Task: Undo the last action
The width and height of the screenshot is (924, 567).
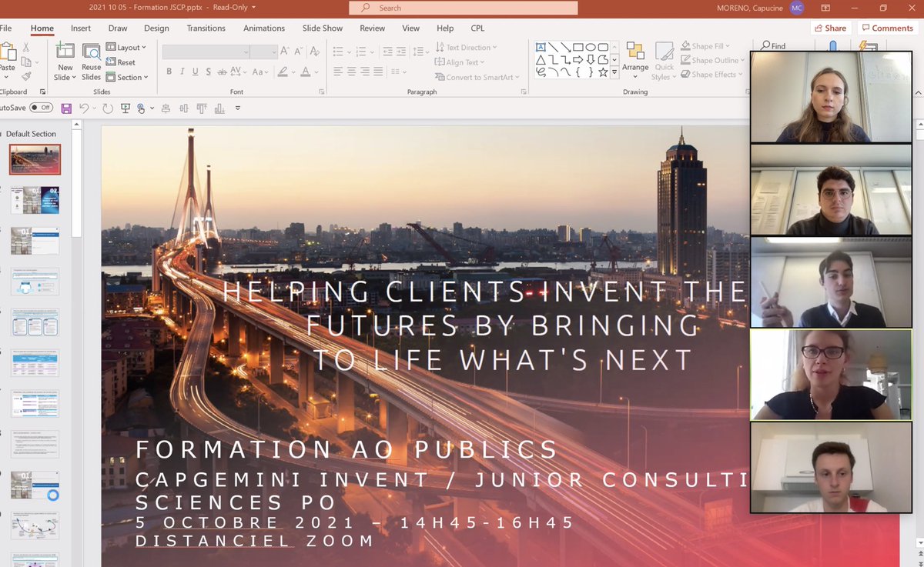Action: click(x=83, y=108)
